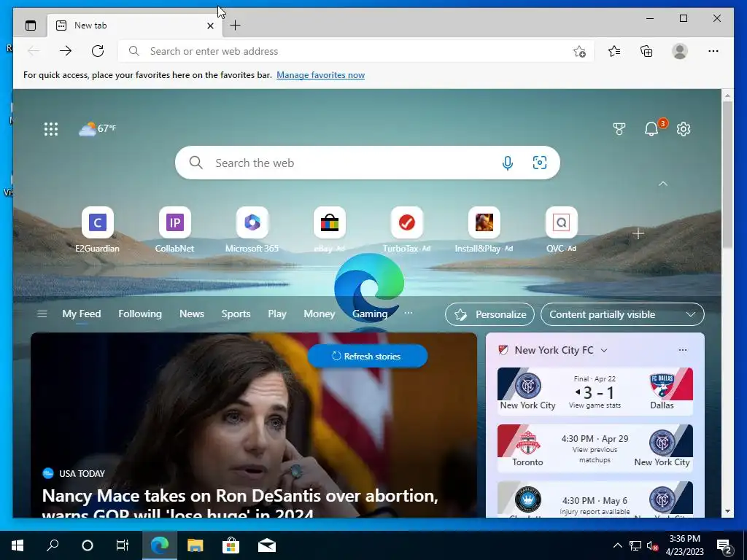Image resolution: width=747 pixels, height=560 pixels.
Task: Collapse the quick links with chevron
Action: click(662, 184)
